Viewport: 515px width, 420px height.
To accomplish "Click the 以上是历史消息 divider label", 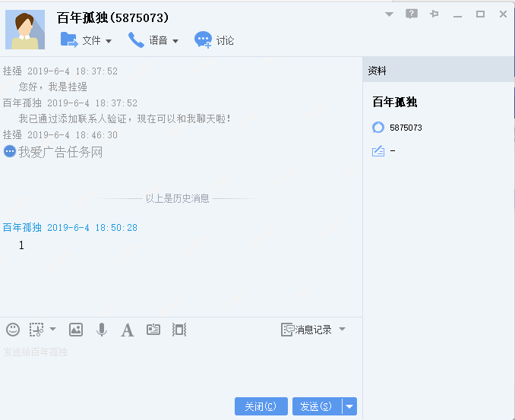I will pyautogui.click(x=177, y=198).
